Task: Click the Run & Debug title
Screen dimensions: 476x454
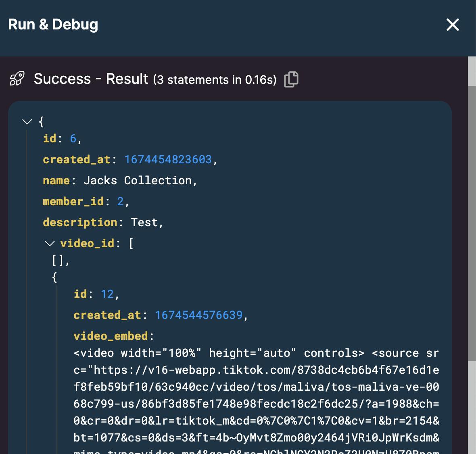Action: point(53,25)
